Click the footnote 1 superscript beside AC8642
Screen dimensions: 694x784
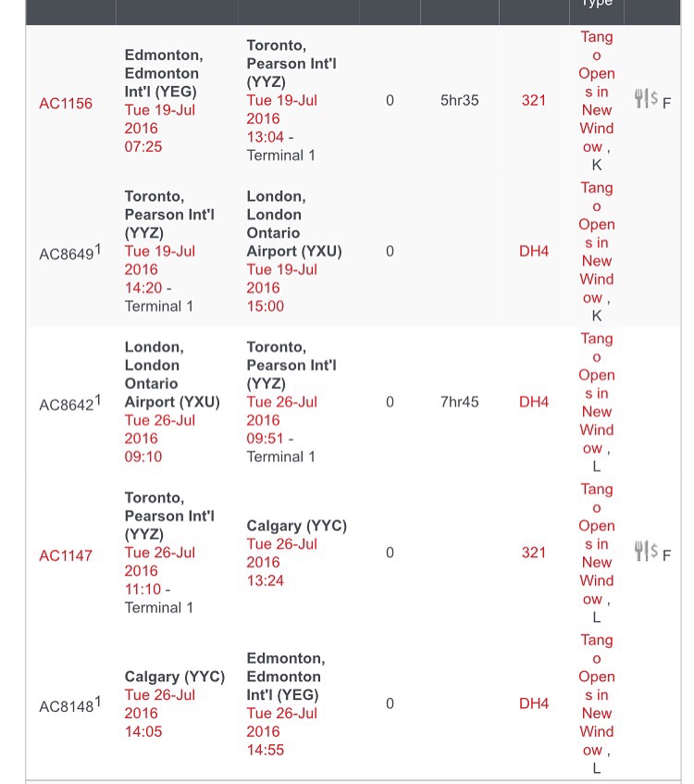(98, 400)
